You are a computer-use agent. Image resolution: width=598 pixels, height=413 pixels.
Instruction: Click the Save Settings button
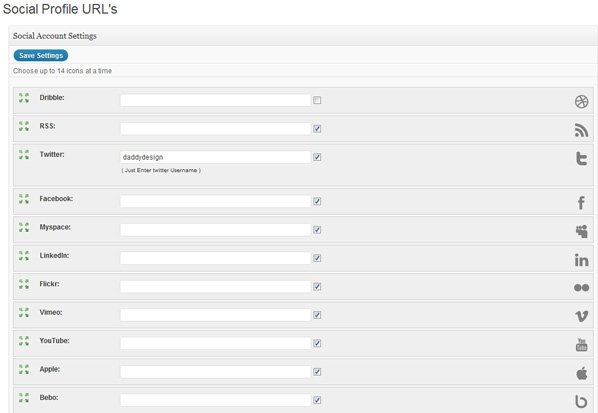tap(41, 56)
